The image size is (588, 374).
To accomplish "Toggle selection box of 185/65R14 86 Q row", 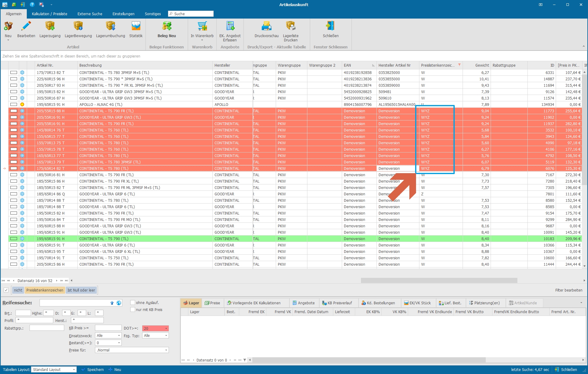I will [x=14, y=194].
